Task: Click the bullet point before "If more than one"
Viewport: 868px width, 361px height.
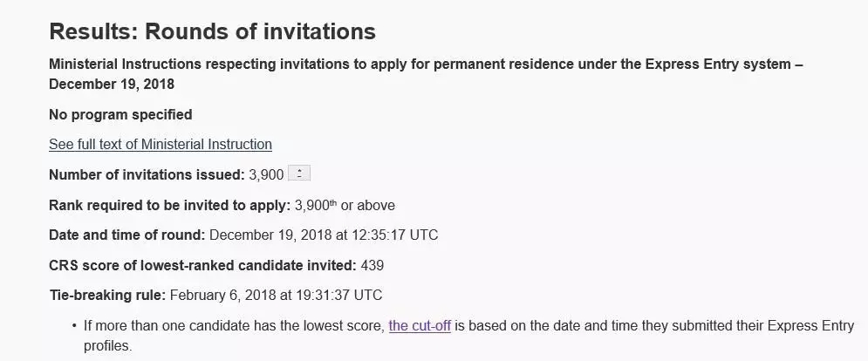Action: (73, 327)
